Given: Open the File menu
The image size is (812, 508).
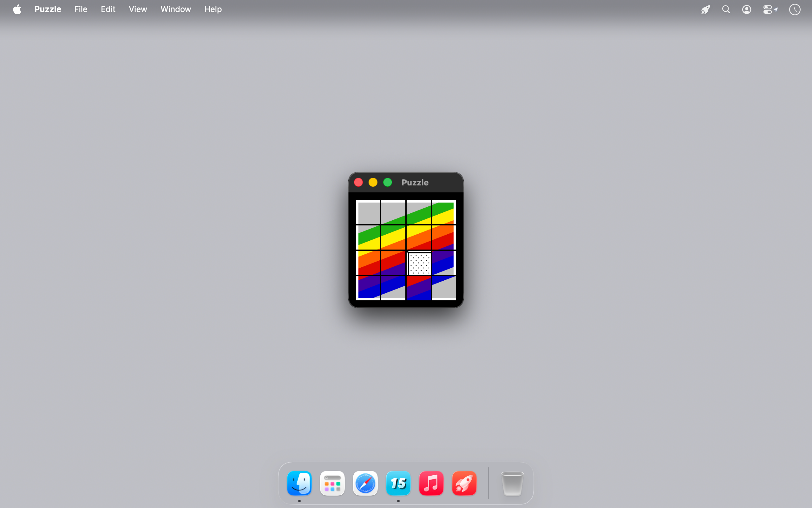Looking at the screenshot, I should point(81,10).
